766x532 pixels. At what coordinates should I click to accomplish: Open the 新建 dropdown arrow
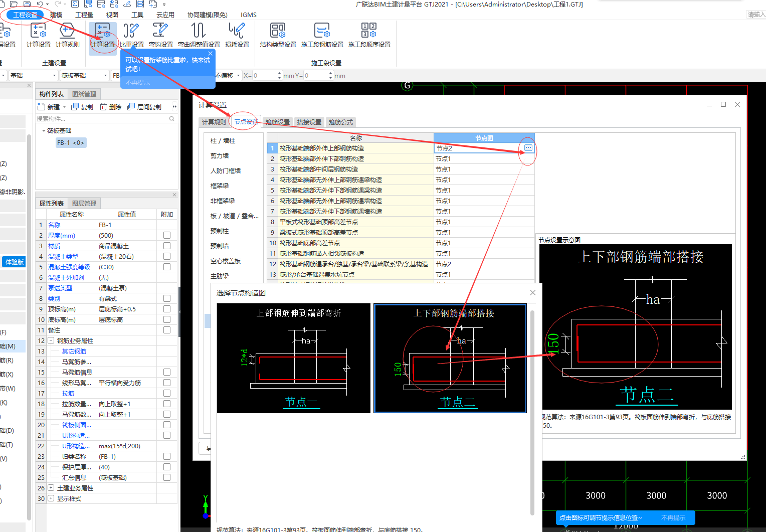[x=64, y=107]
